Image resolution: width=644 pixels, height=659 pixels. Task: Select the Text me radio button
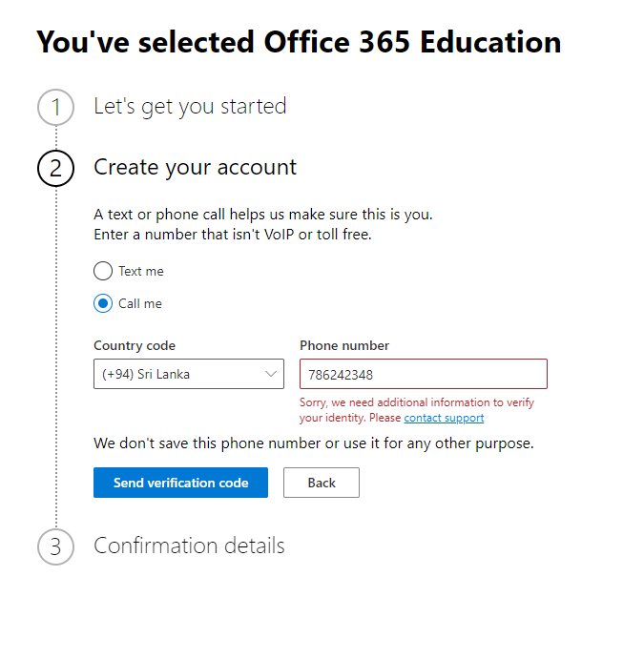(x=103, y=271)
